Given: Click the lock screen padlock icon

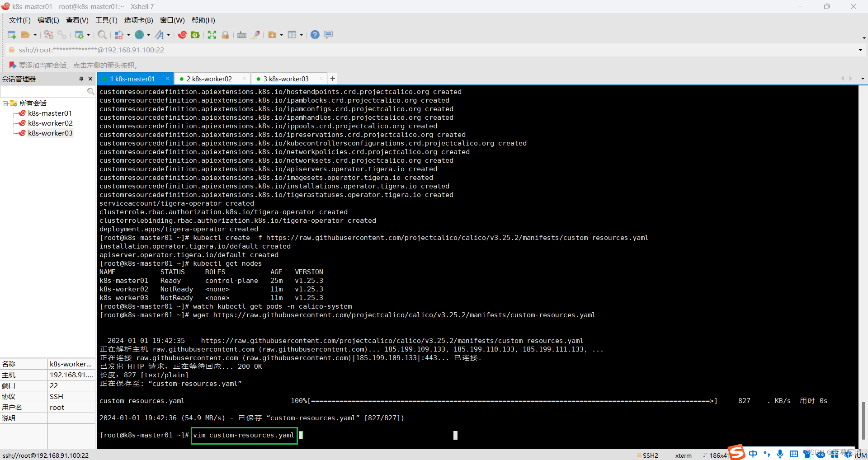Looking at the screenshot, I should click(x=225, y=35).
